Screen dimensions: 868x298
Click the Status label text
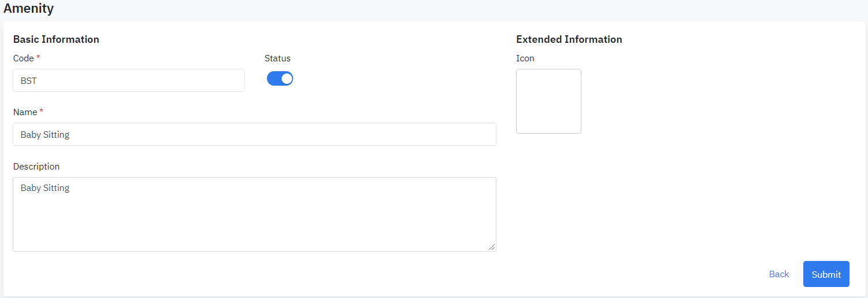coord(277,58)
